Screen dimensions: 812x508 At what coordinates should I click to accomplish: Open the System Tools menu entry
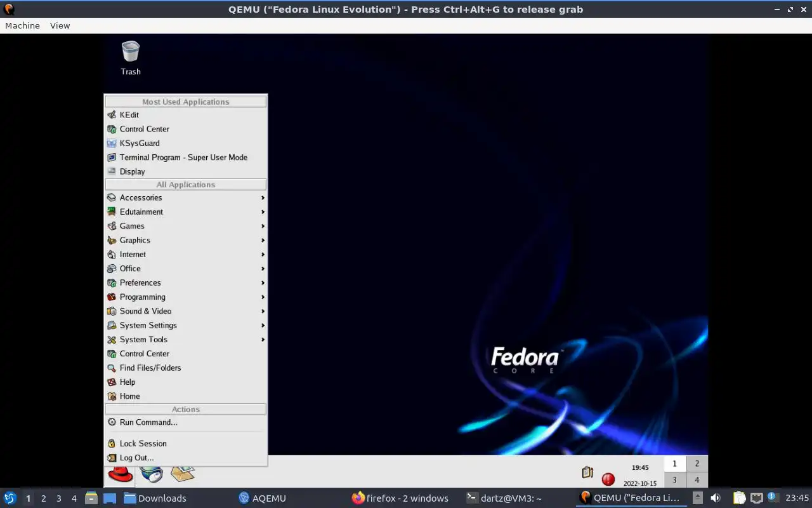pos(185,340)
